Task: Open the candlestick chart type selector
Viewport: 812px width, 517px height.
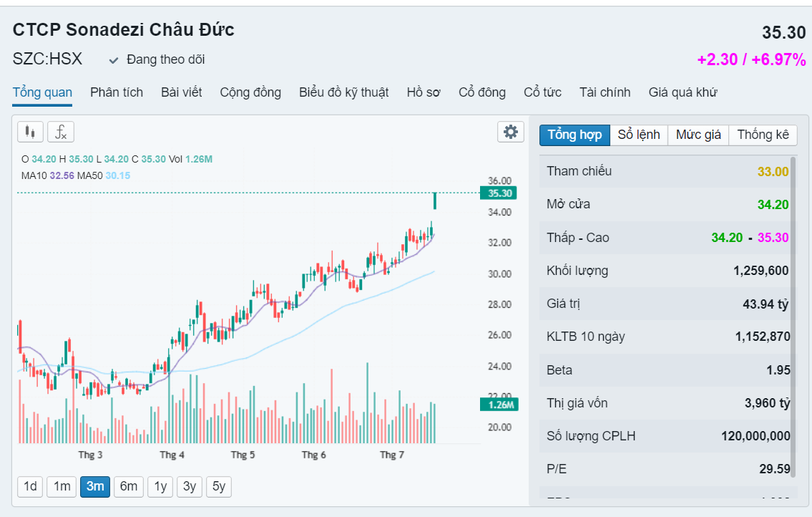Action: pos(30,132)
